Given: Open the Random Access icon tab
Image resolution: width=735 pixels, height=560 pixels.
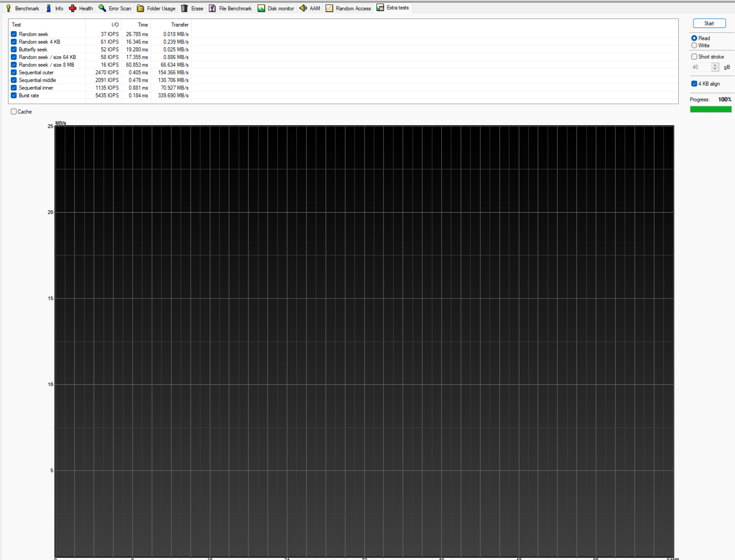Looking at the screenshot, I should tap(329, 8).
